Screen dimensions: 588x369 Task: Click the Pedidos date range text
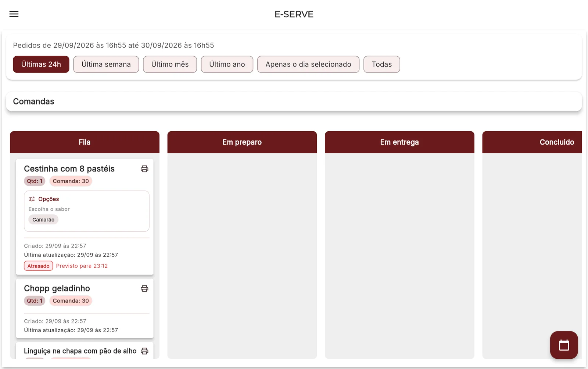(x=114, y=45)
